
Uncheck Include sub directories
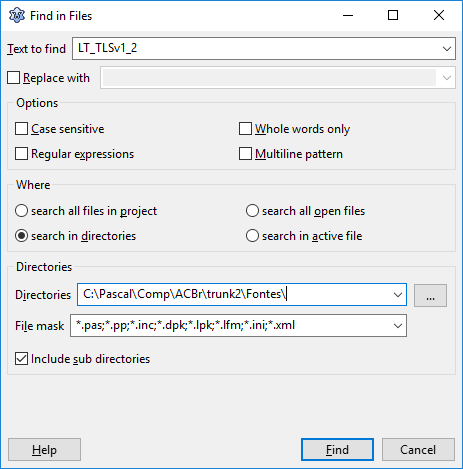[x=21, y=359]
